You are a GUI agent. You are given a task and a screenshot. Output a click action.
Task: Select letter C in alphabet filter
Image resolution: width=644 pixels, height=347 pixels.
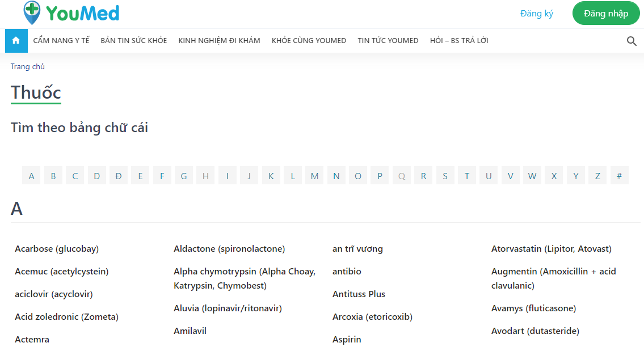[x=75, y=176]
